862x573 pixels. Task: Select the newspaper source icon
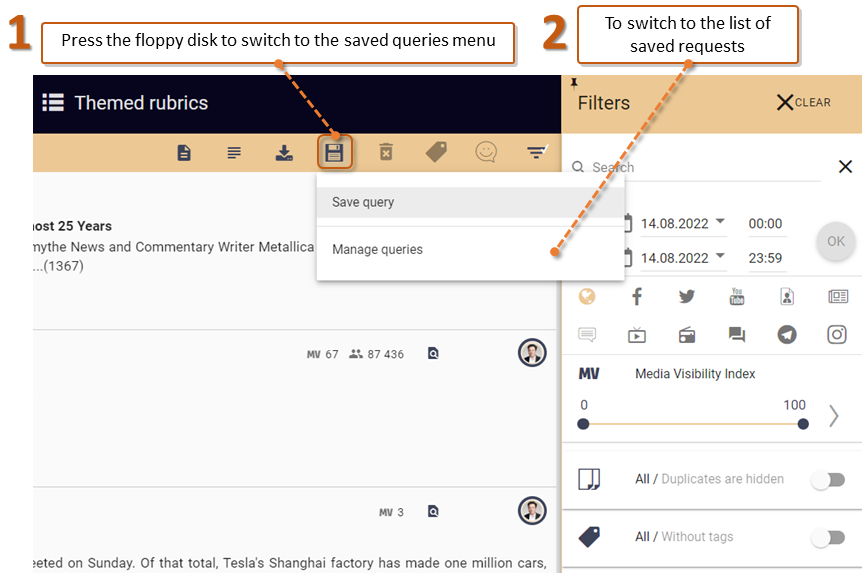838,297
